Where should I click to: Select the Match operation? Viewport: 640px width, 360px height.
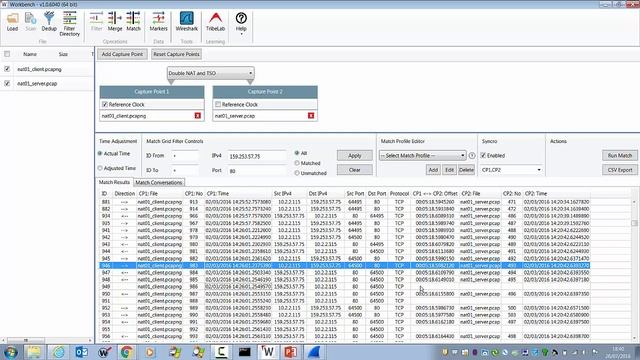click(x=133, y=22)
